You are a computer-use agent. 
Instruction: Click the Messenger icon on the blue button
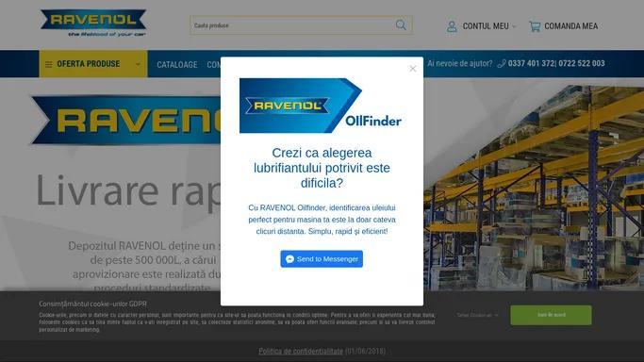290,259
